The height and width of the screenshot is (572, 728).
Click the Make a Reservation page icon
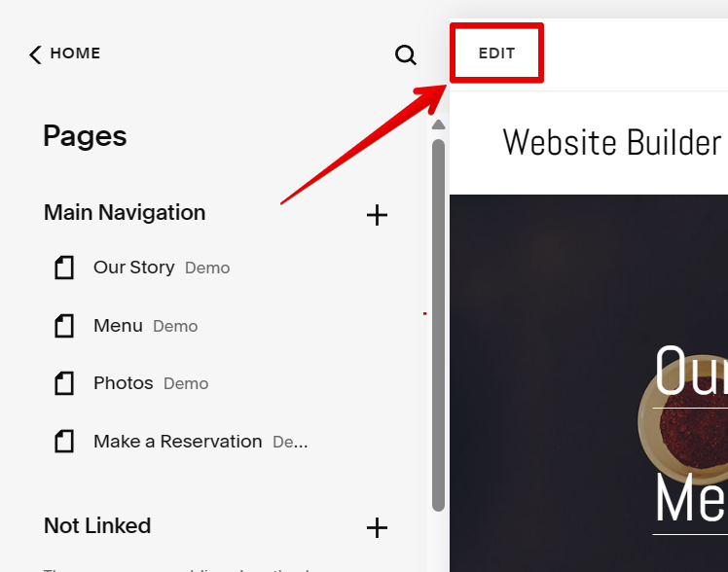pyautogui.click(x=64, y=442)
